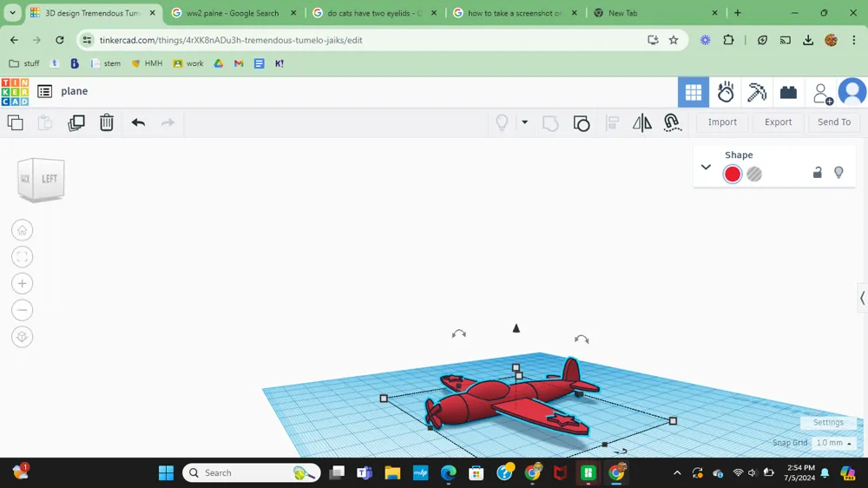Reload the page
This screenshot has width=868, height=488.
[60, 40]
